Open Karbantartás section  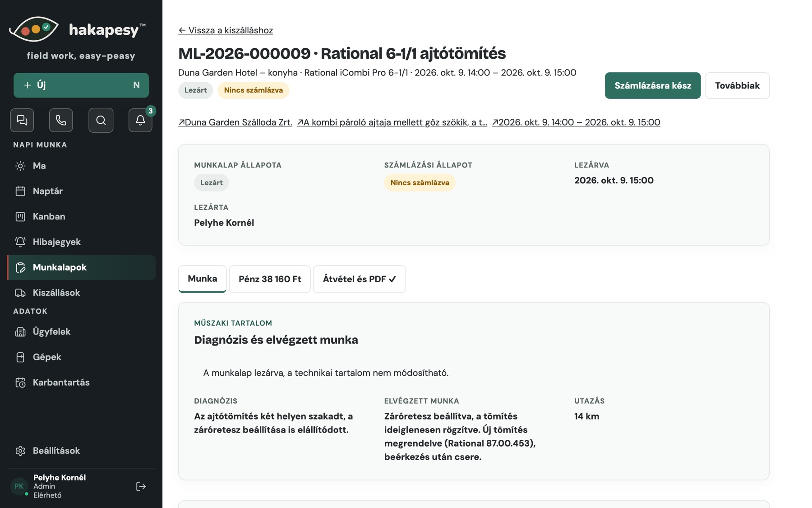tap(81, 382)
